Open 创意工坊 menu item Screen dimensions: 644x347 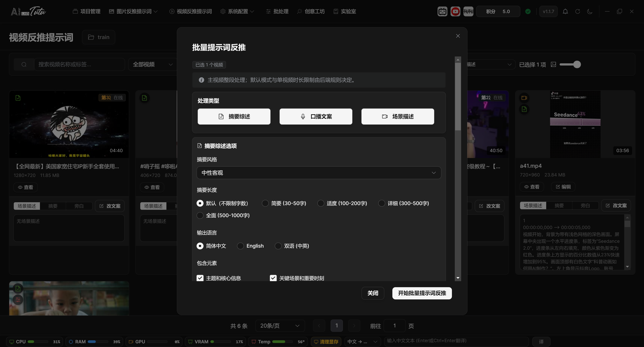tap(311, 12)
